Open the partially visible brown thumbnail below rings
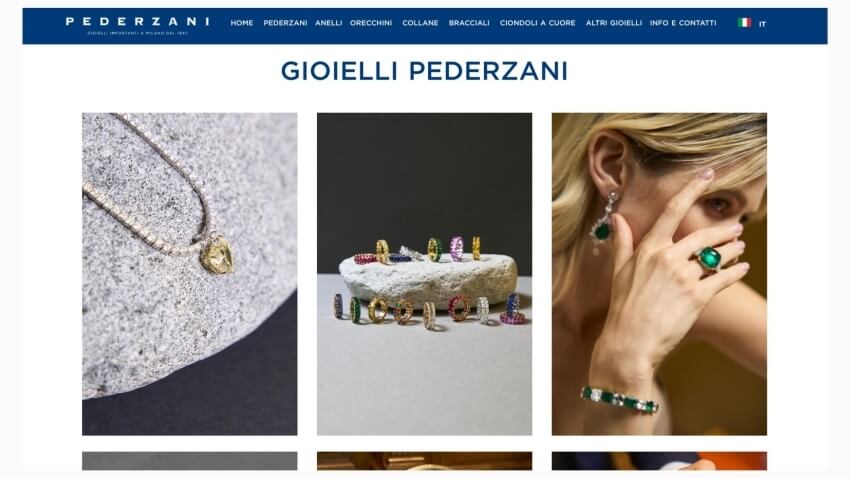850x478 pixels. point(424,461)
